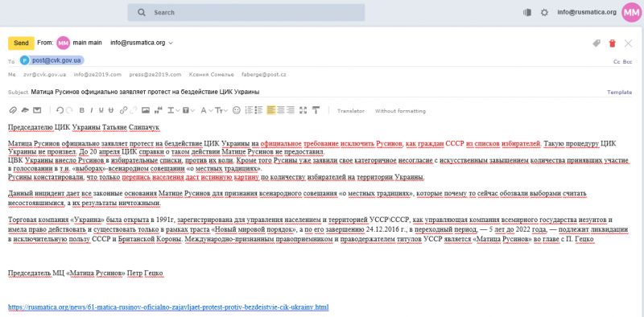This screenshot has height=317, width=644.
Task: Remove hyperlink icon
Action: click(133, 110)
